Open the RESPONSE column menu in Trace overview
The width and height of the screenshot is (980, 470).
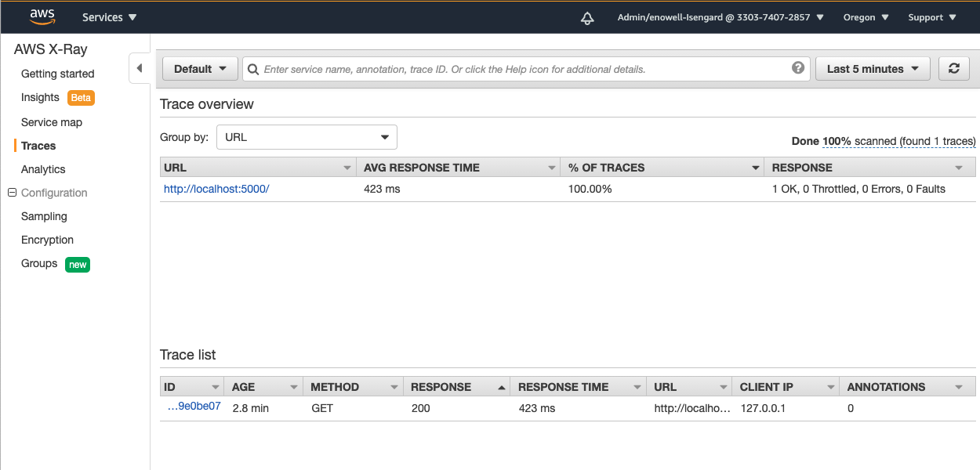959,168
